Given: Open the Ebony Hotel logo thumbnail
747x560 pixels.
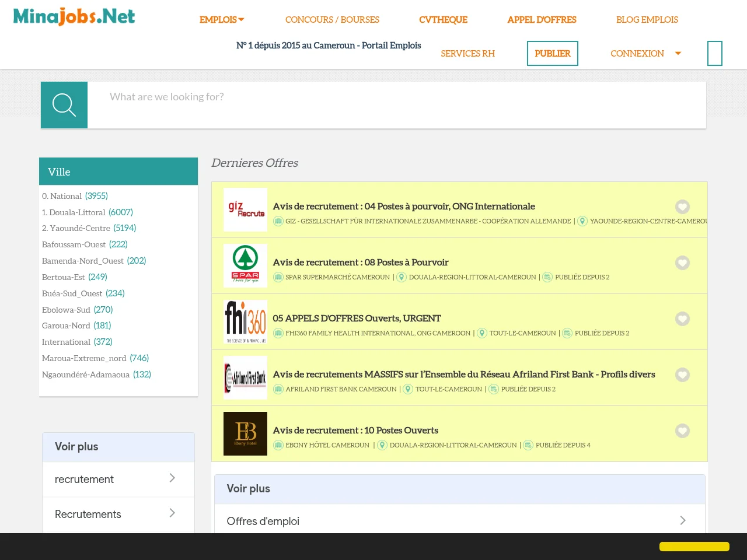Looking at the screenshot, I should point(245,433).
